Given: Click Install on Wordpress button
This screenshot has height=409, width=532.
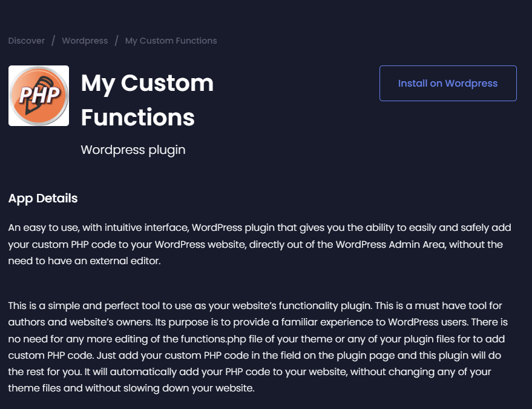Looking at the screenshot, I should point(448,83).
